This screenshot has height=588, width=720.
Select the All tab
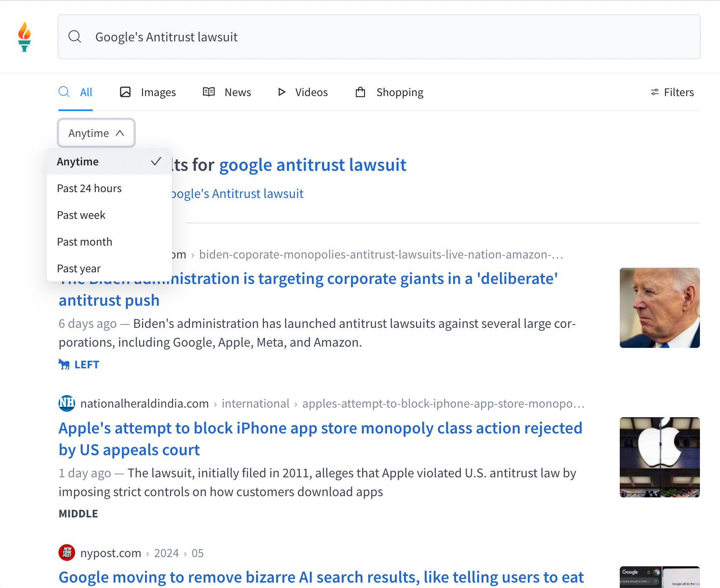[76, 92]
